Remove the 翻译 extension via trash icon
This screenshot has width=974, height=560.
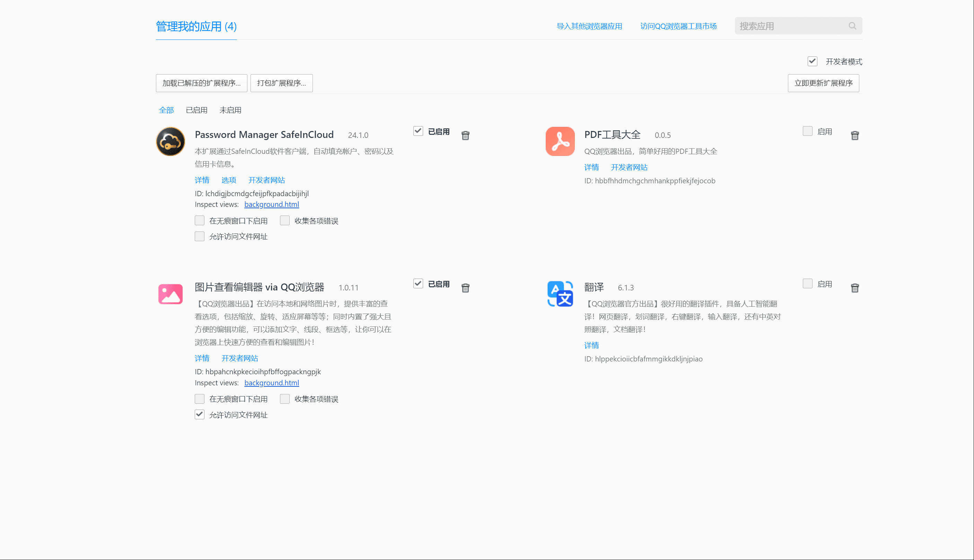[855, 288]
